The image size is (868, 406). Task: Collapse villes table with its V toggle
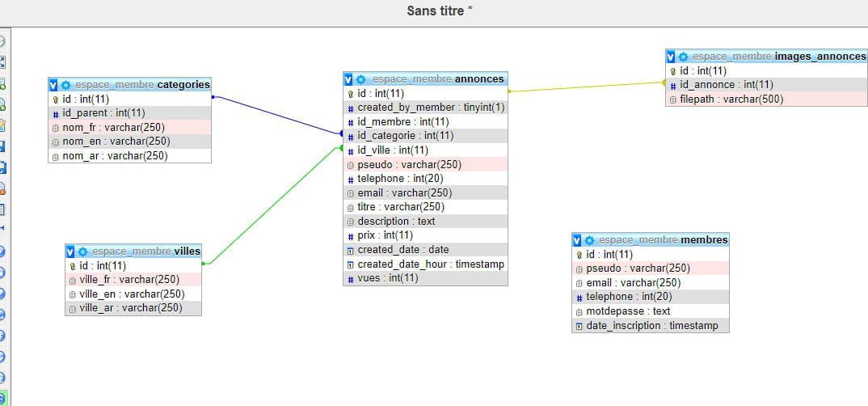70,252
